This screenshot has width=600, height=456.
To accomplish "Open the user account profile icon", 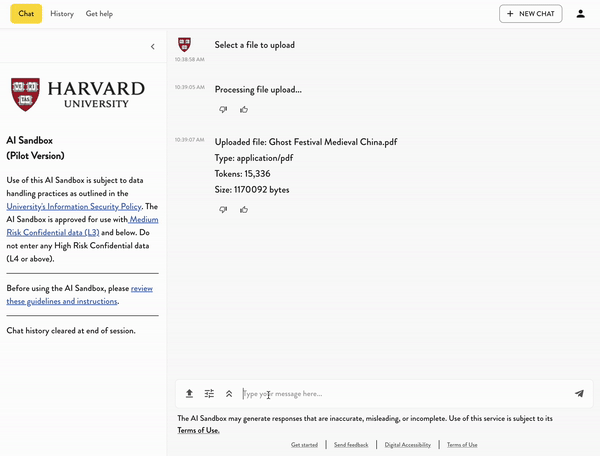I will pyautogui.click(x=581, y=14).
